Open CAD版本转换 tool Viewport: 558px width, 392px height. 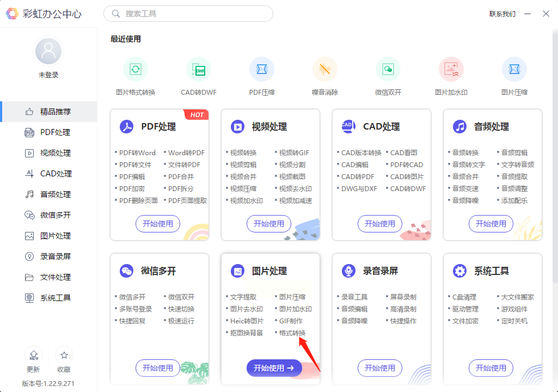361,153
